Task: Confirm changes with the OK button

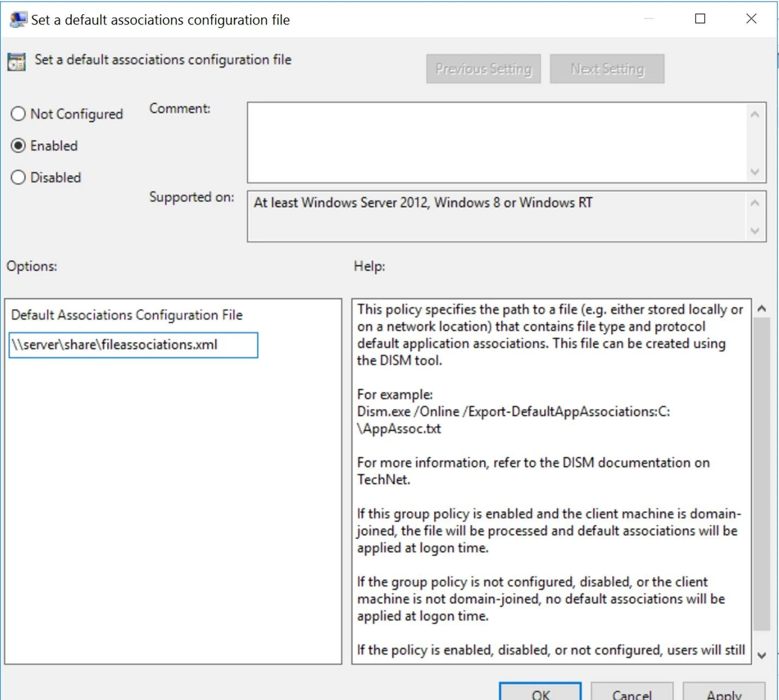Action: point(539,694)
